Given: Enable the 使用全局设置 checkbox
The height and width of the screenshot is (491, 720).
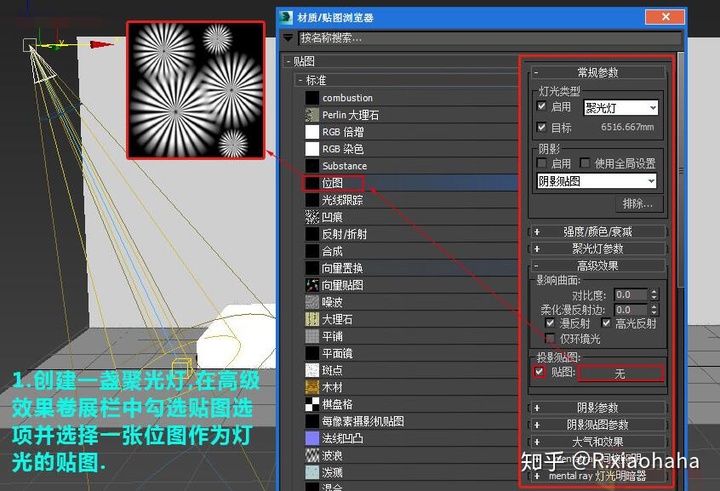Looking at the screenshot, I should pyautogui.click(x=585, y=163).
